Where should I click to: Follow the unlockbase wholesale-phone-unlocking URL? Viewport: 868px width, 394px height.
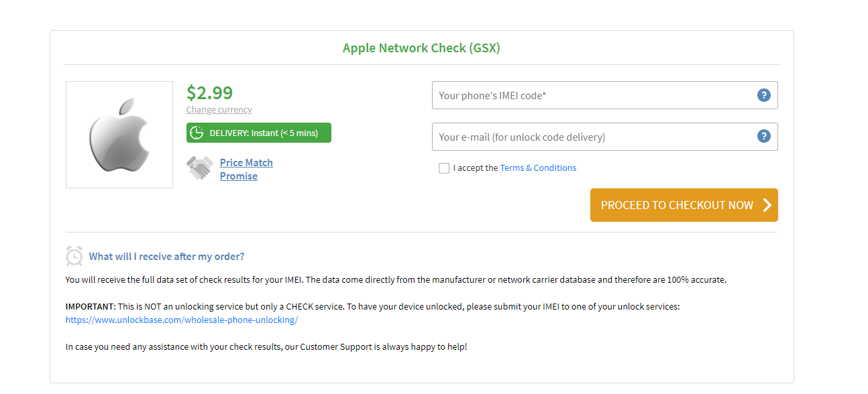click(181, 320)
